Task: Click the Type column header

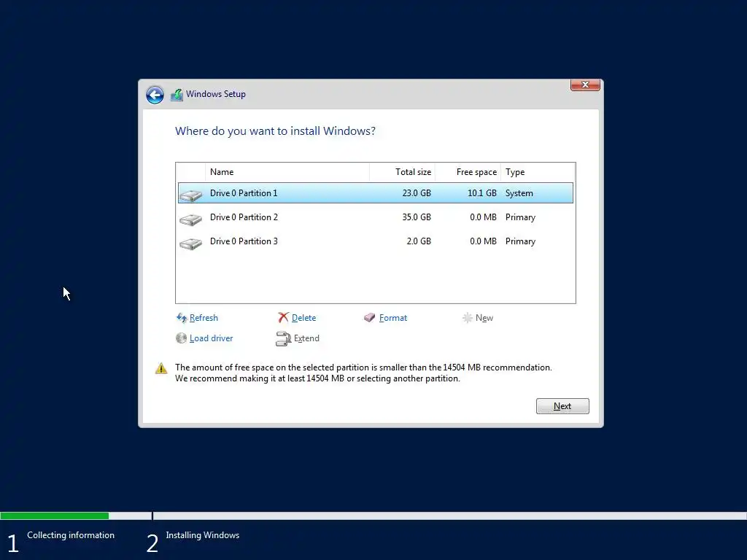Action: [538, 172]
